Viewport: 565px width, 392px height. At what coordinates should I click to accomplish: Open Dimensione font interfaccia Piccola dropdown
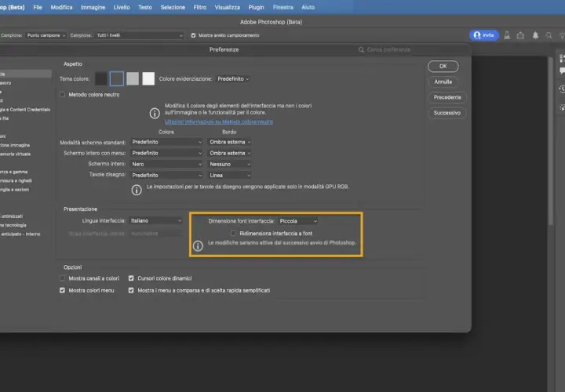click(x=298, y=221)
